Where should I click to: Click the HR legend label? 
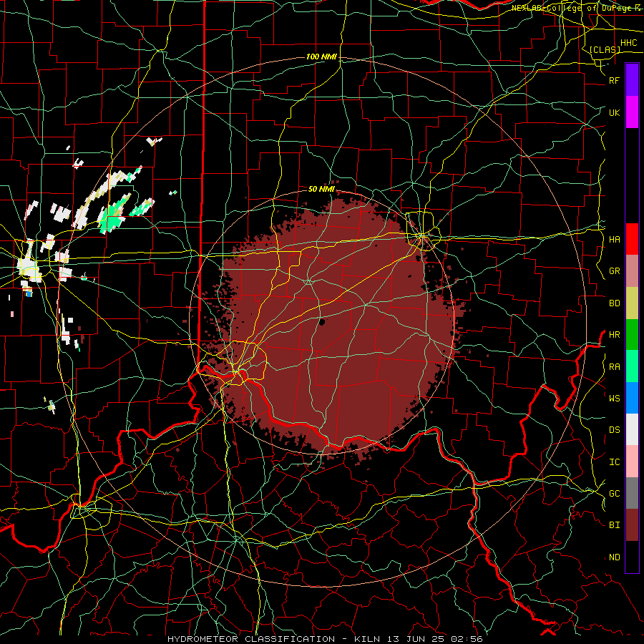coord(614,335)
